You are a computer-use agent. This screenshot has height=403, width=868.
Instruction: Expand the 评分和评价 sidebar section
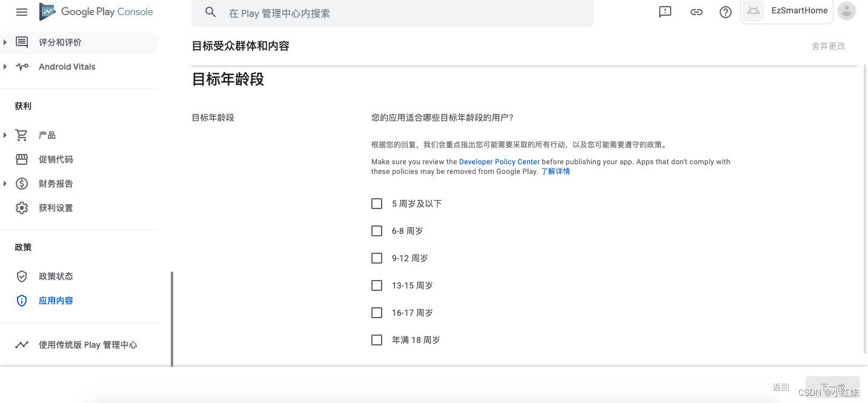[x=5, y=42]
